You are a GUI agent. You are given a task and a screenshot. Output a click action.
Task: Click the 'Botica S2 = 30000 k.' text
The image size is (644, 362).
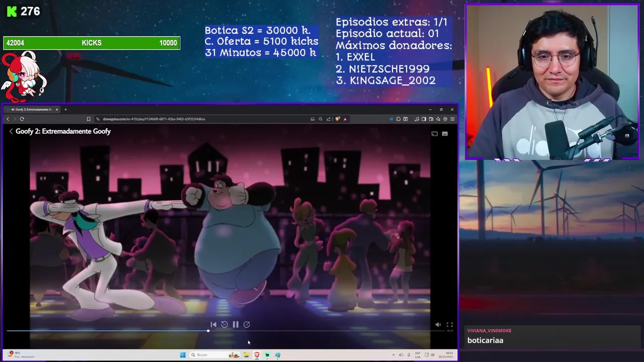[x=257, y=30]
